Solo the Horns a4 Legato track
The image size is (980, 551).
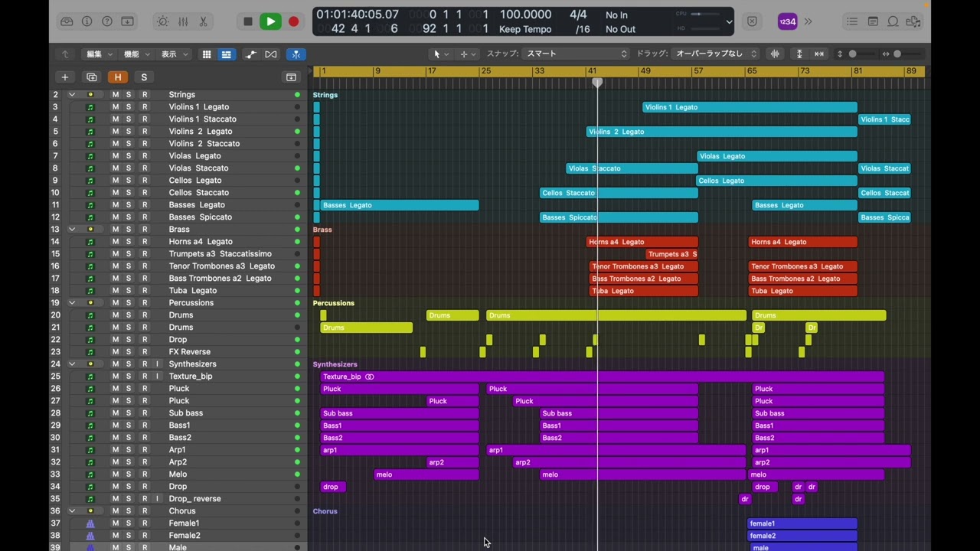pos(129,242)
